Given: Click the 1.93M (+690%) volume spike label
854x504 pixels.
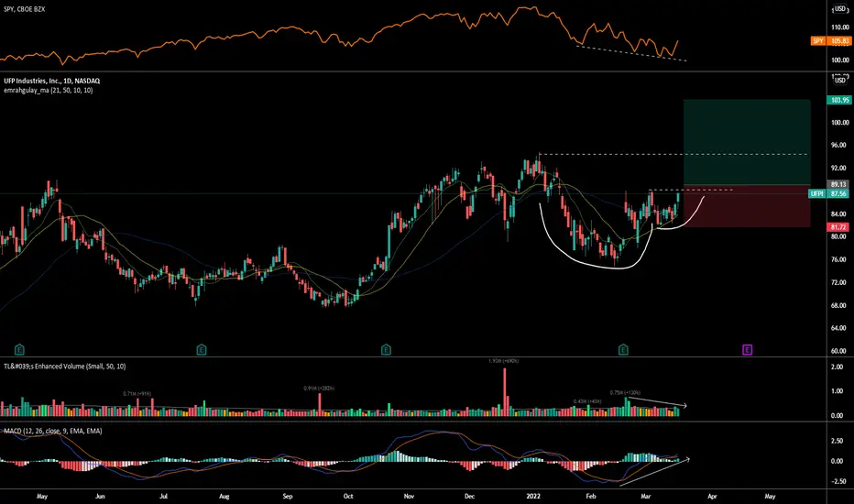Looking at the screenshot, I should pos(504,361).
